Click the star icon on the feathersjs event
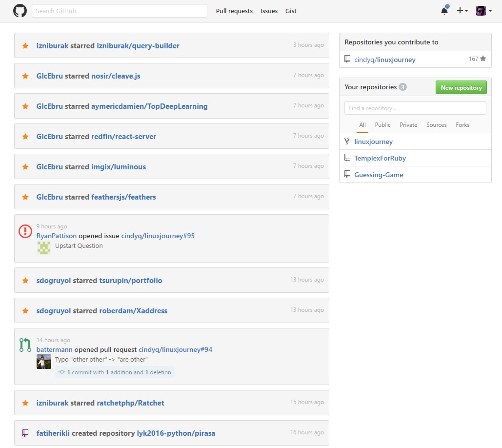The width and height of the screenshot is (502, 448). click(25, 197)
